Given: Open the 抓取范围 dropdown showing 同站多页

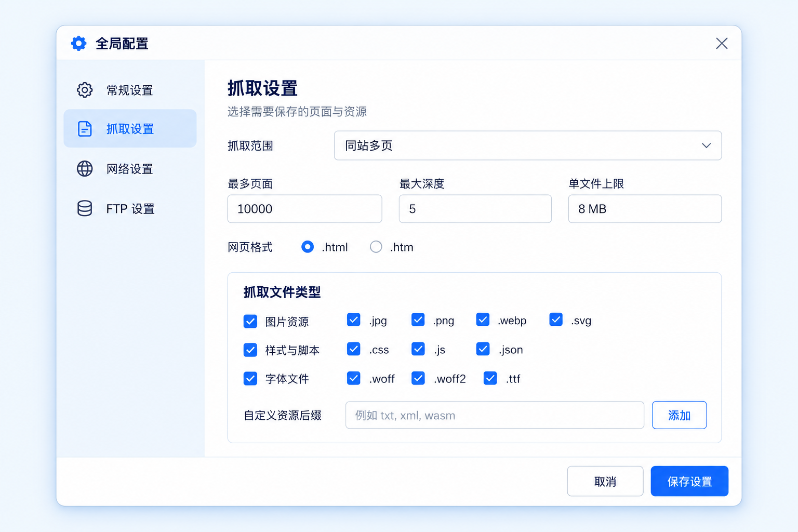Looking at the screenshot, I should coord(528,145).
